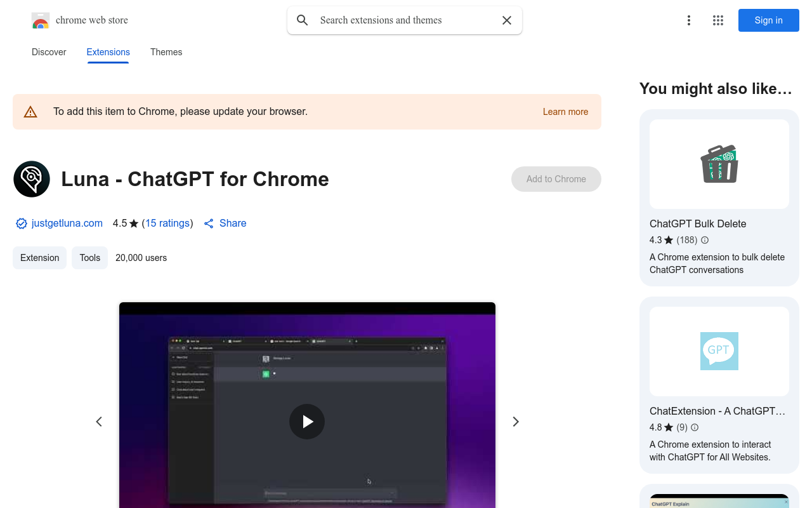The width and height of the screenshot is (812, 508).
Task: Click the Share text link
Action: tap(233, 224)
